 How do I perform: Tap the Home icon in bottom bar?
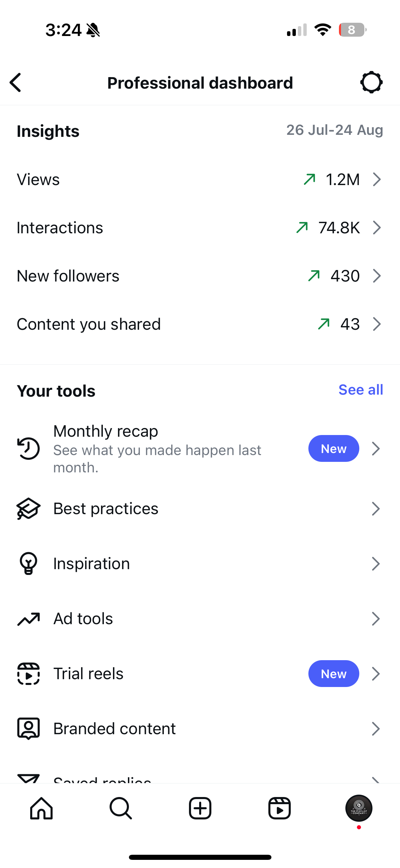pos(41,808)
